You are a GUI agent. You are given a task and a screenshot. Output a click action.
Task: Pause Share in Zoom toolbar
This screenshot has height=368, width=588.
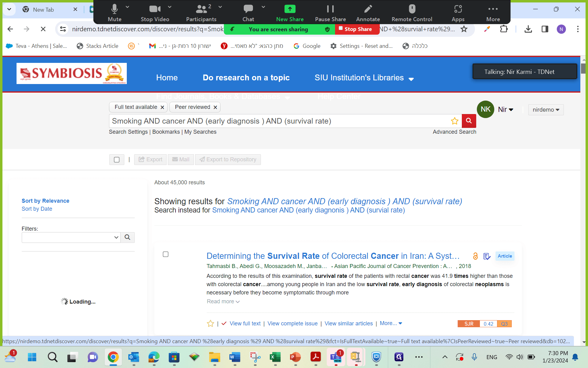[x=330, y=13]
